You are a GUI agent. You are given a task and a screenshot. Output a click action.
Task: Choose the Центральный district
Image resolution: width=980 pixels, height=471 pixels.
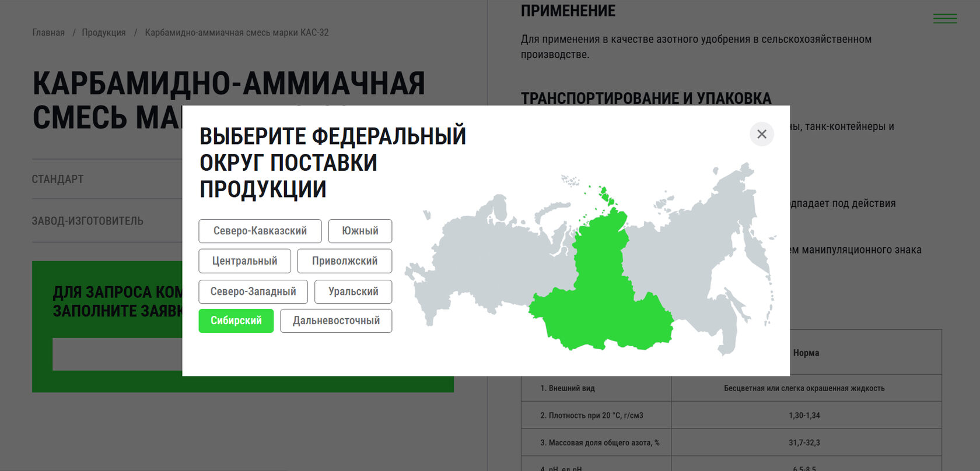[x=244, y=261]
